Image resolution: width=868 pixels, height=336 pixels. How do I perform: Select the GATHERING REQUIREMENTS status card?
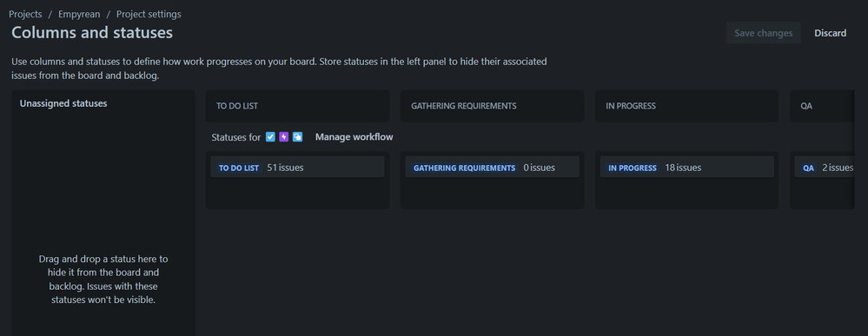click(x=492, y=167)
